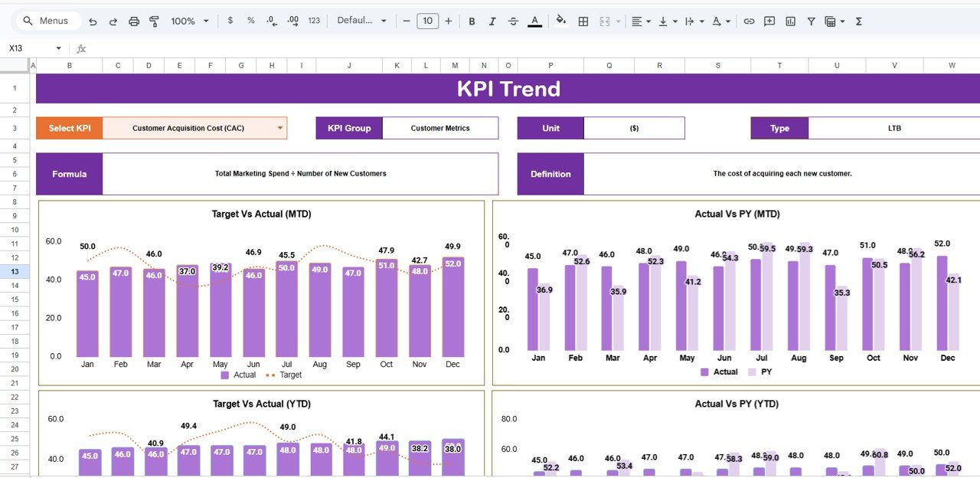Toggle bold formatting
This screenshot has height=478, width=980.
472,21
